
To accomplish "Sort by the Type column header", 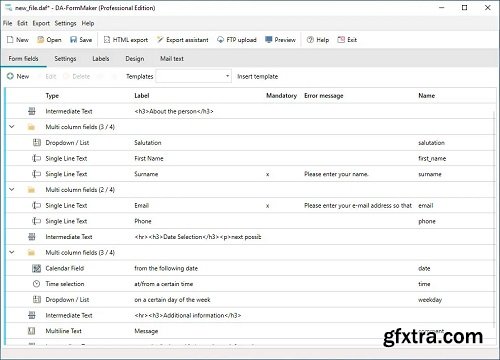I will (x=52, y=96).
